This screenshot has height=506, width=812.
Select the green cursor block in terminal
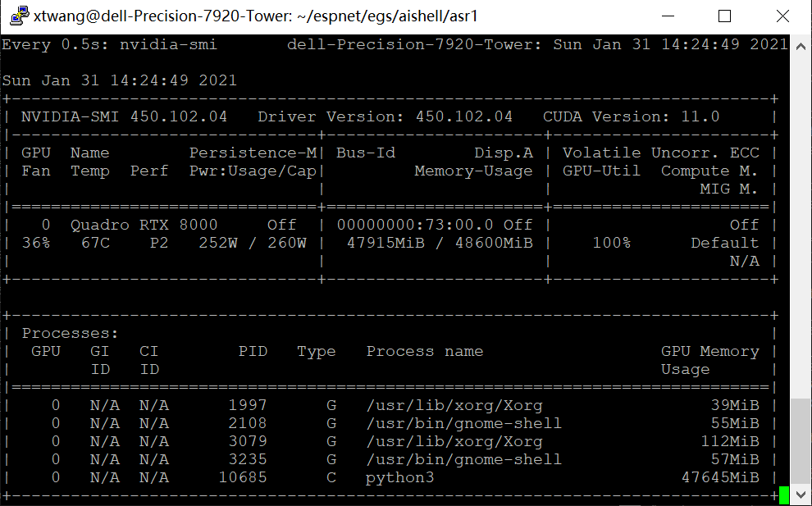[x=784, y=495]
